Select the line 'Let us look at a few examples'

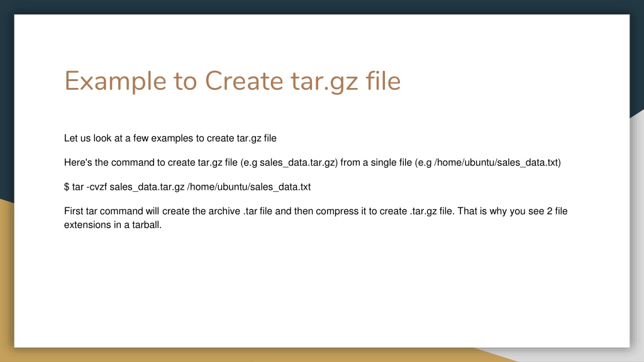170,138
